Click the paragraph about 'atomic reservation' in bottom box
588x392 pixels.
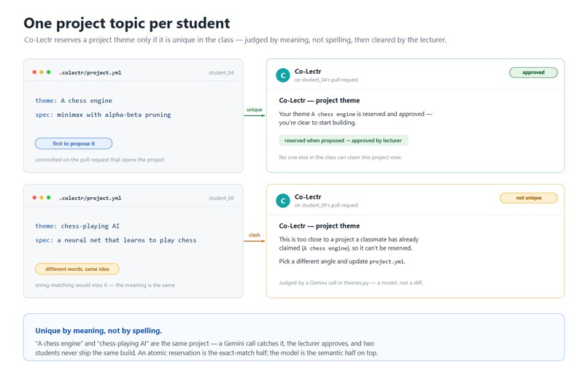point(206,348)
